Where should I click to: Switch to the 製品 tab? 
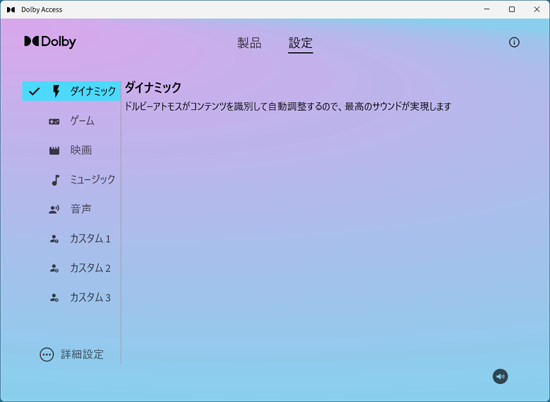click(x=249, y=43)
